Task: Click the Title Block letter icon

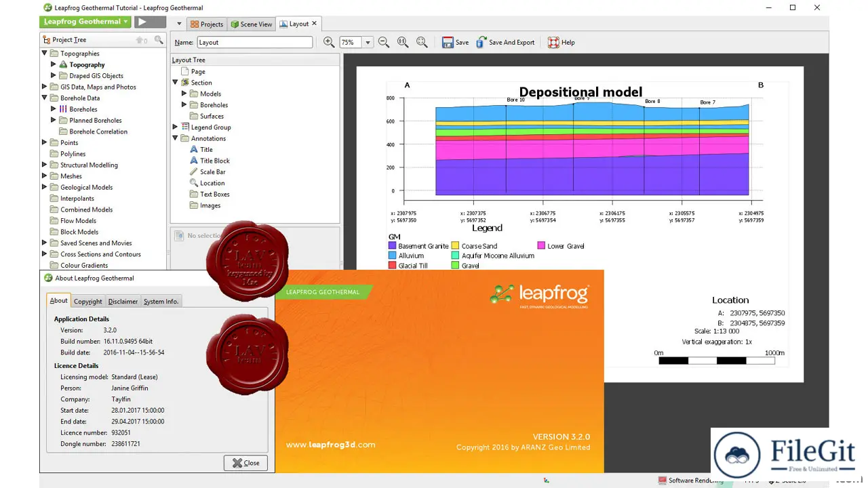Action: pyautogui.click(x=194, y=161)
